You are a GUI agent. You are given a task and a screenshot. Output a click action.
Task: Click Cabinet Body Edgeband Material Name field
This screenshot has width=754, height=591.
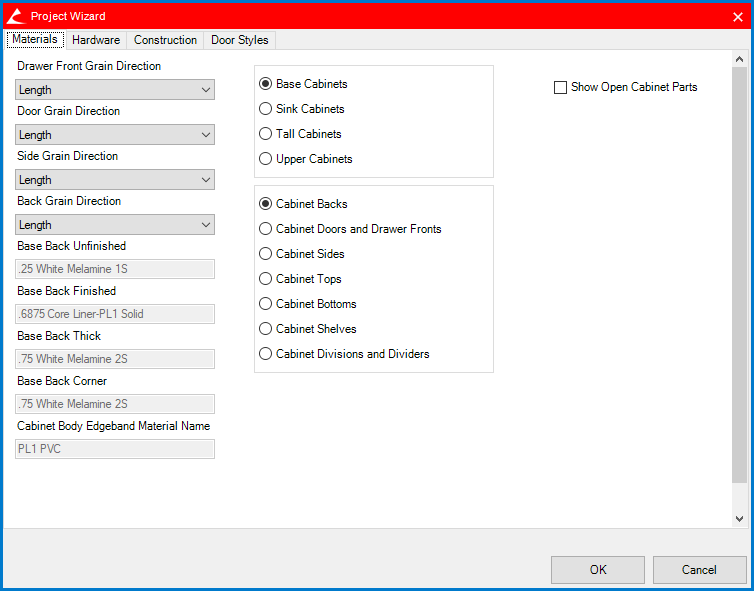coord(115,449)
